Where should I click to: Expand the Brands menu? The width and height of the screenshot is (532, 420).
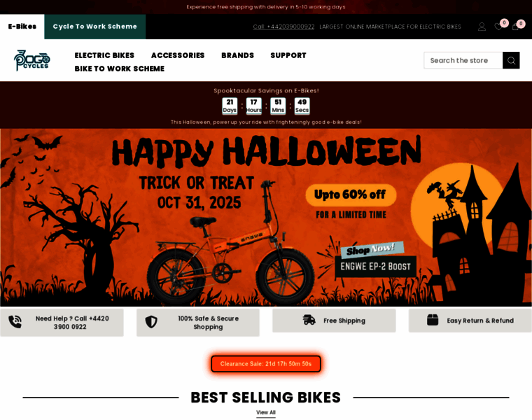coord(237,55)
